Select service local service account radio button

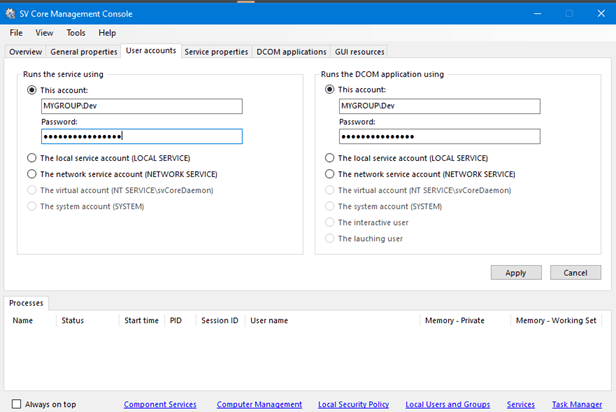[x=32, y=158]
